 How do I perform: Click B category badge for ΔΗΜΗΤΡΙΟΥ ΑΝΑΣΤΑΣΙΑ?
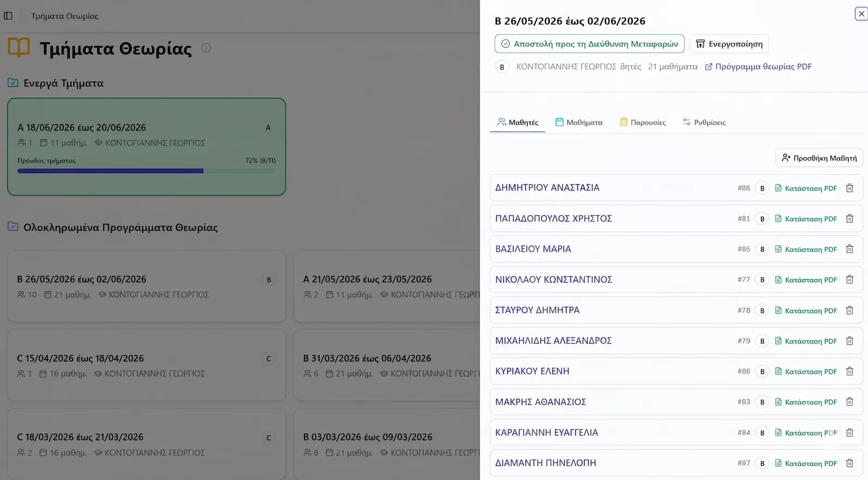762,188
